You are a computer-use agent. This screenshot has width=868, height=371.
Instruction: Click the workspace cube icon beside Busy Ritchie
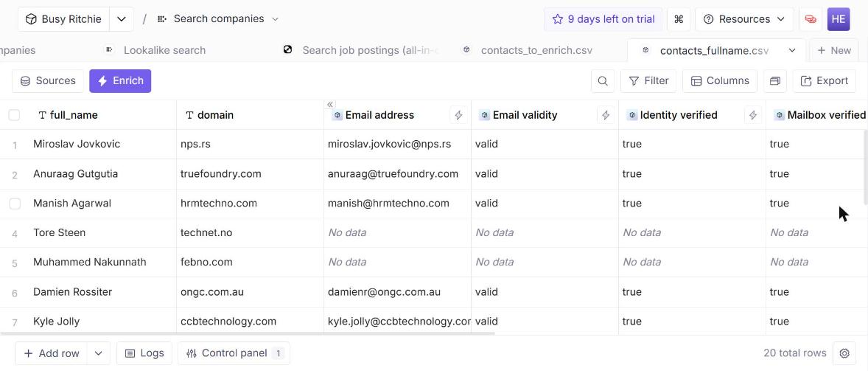click(32, 19)
